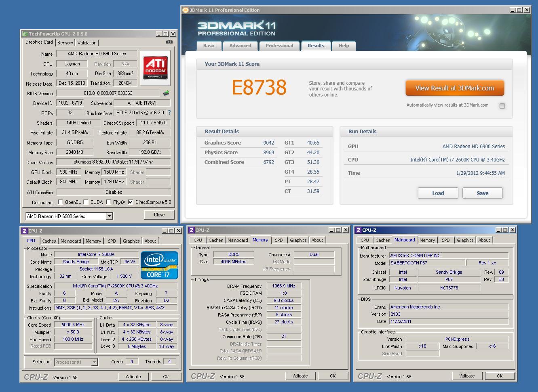
Task: Click Validate in the CPU-Z CPU window
Action: pos(133,377)
